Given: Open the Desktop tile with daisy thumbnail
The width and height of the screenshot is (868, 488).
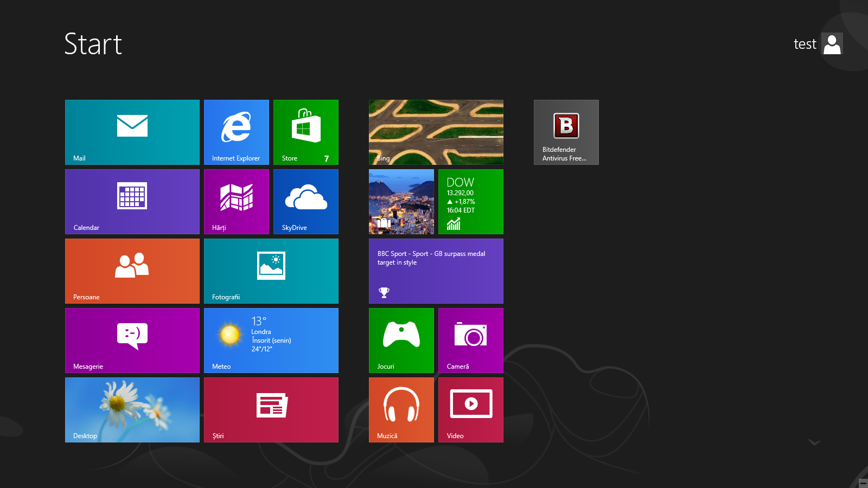Looking at the screenshot, I should click(x=132, y=410).
